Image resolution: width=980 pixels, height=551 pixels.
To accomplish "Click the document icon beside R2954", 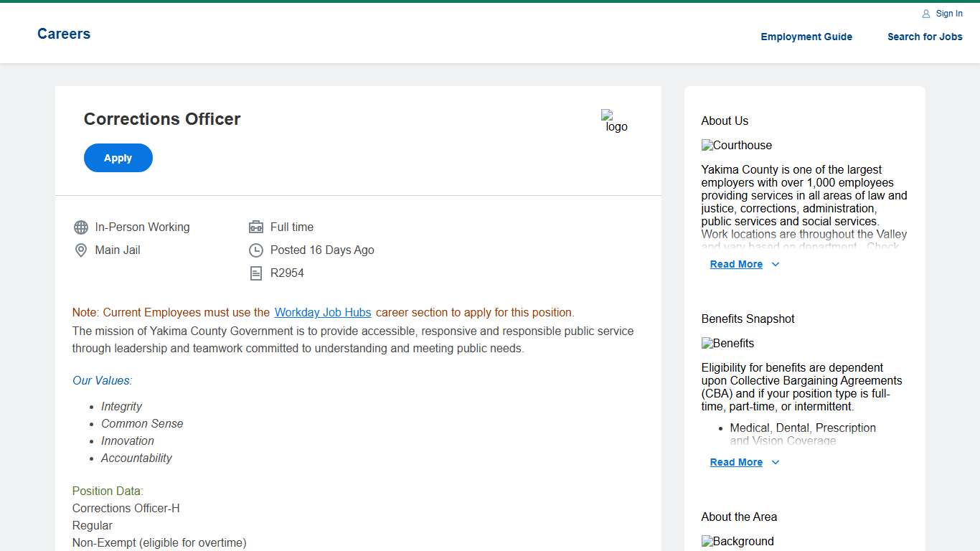I will coord(256,273).
